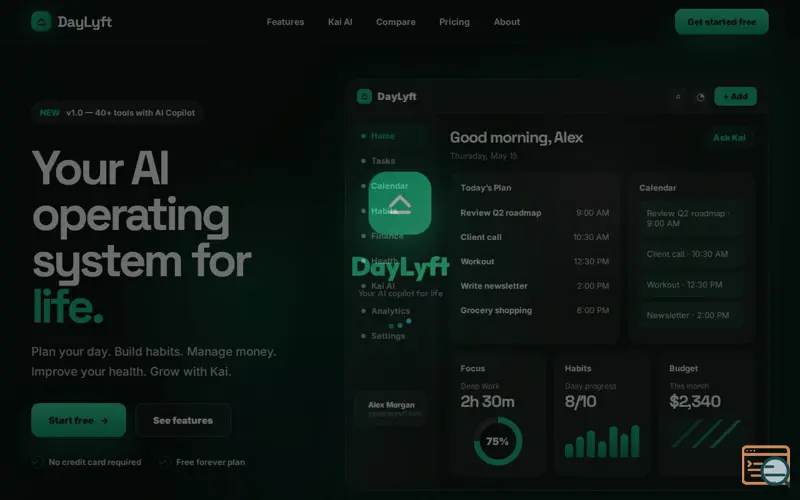Click the Client call · 10:30 AM calendar entry
Image resolution: width=800 pixels, height=500 pixels.
point(691,254)
